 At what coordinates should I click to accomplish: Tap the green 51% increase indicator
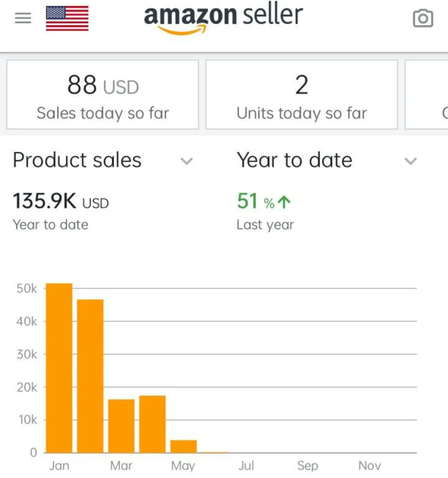click(x=264, y=201)
